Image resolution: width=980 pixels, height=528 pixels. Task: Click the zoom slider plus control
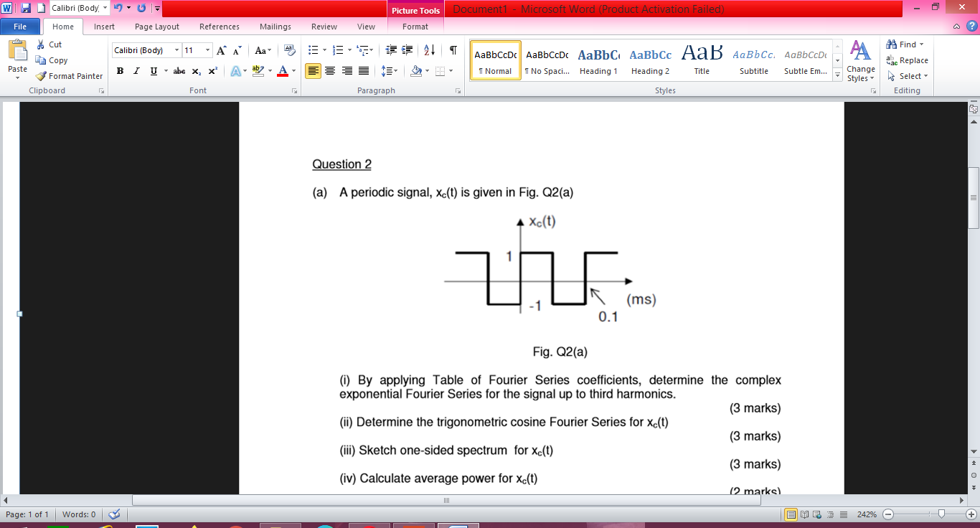(x=971, y=514)
